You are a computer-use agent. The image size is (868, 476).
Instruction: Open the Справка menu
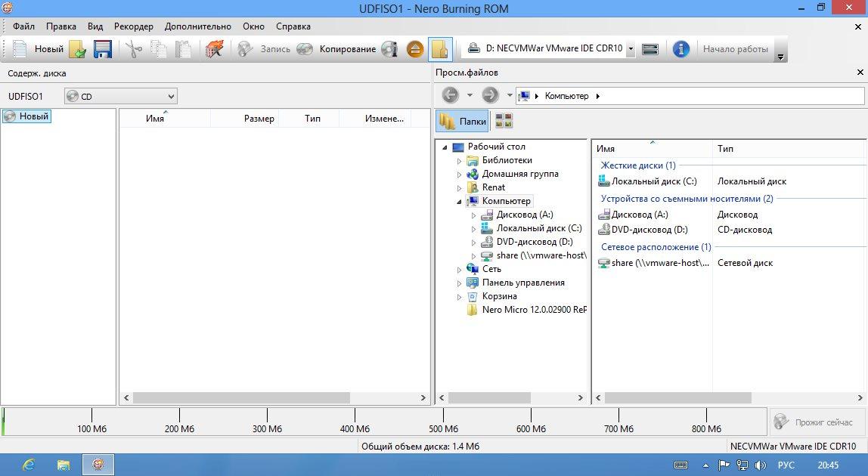[x=293, y=26]
